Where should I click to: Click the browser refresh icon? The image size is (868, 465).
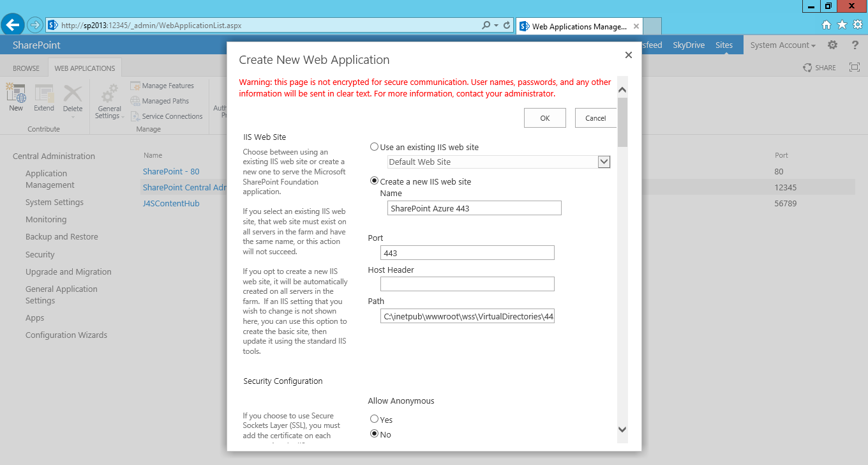tap(507, 26)
